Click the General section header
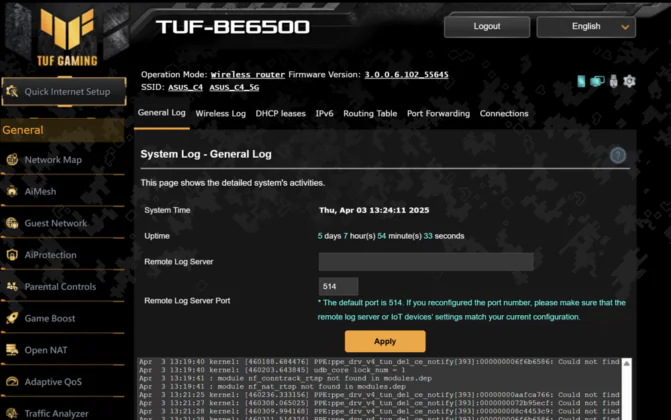Viewport: 671px width, 420px height. pos(62,130)
